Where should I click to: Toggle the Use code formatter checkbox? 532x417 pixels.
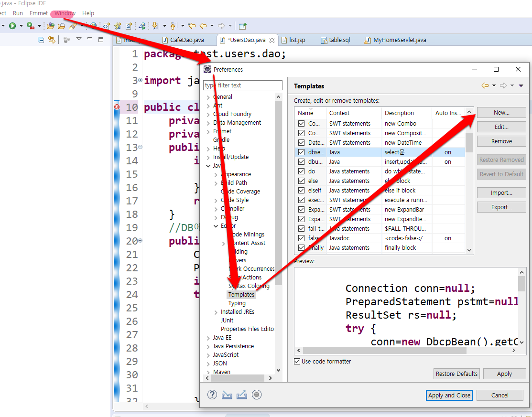(297, 362)
